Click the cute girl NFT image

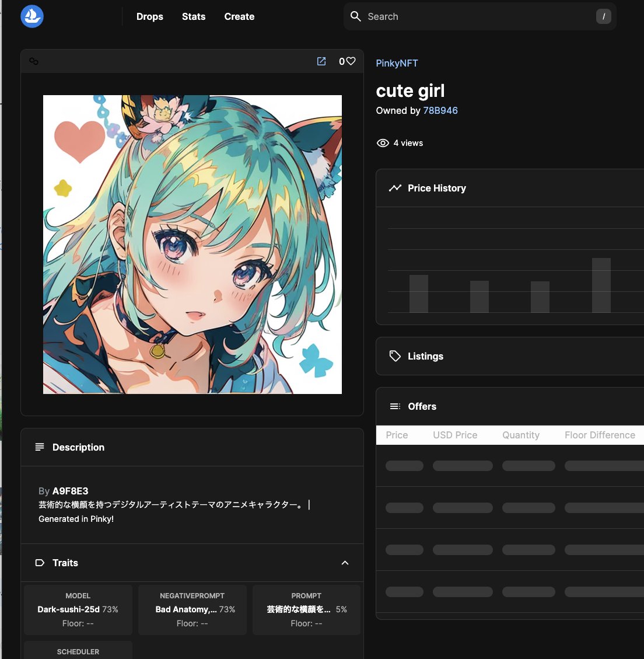point(192,243)
